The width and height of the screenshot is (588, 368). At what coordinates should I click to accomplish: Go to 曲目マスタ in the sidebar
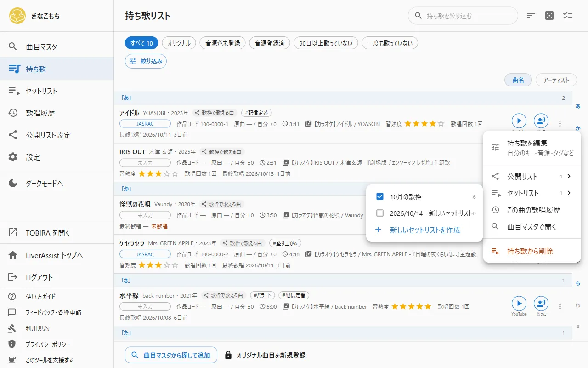[x=57, y=46]
